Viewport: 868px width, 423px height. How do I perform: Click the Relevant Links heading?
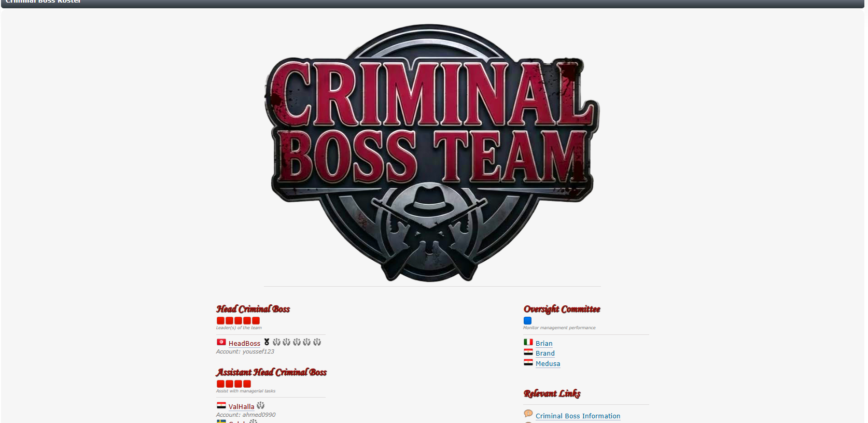click(552, 393)
